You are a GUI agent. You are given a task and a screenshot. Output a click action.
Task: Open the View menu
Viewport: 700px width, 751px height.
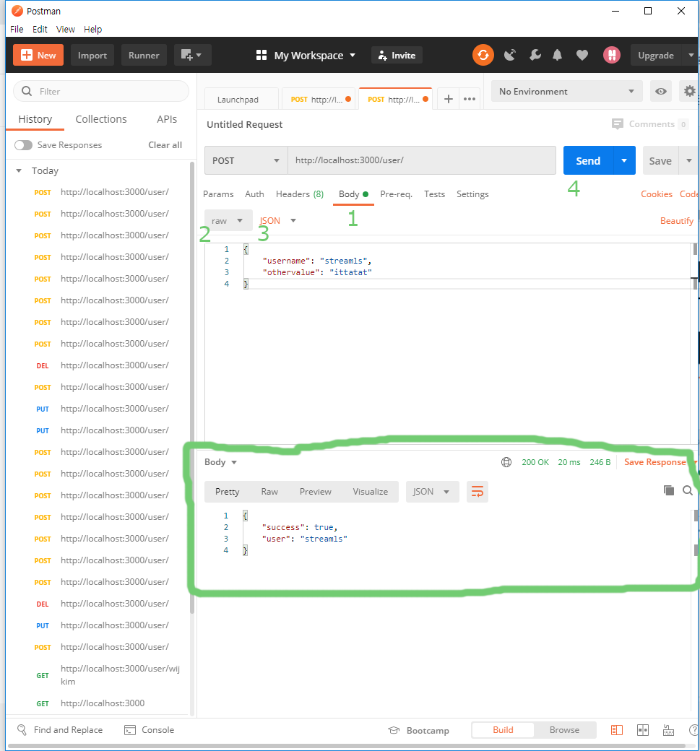(x=66, y=29)
